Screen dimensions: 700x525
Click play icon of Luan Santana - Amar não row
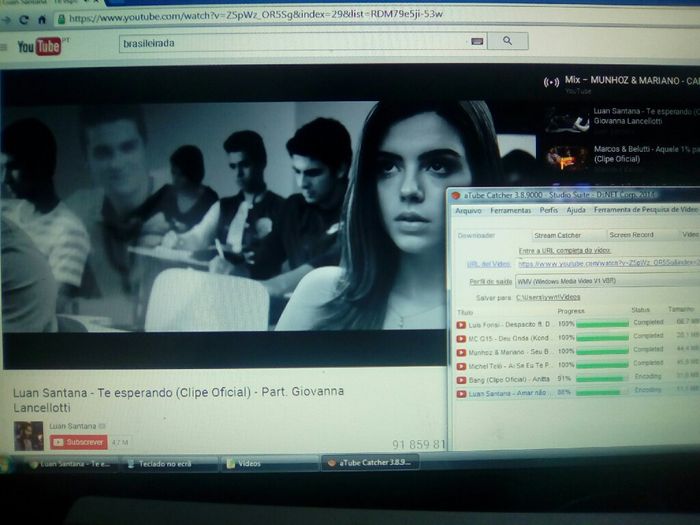pyautogui.click(x=461, y=394)
